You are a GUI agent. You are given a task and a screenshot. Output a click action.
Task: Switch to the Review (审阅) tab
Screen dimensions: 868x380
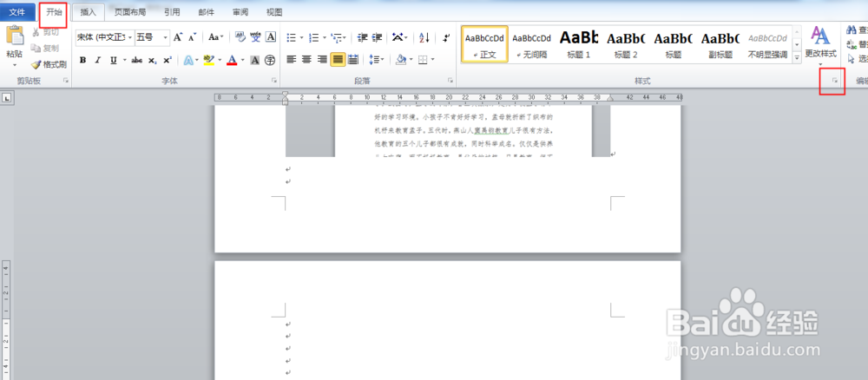[240, 11]
